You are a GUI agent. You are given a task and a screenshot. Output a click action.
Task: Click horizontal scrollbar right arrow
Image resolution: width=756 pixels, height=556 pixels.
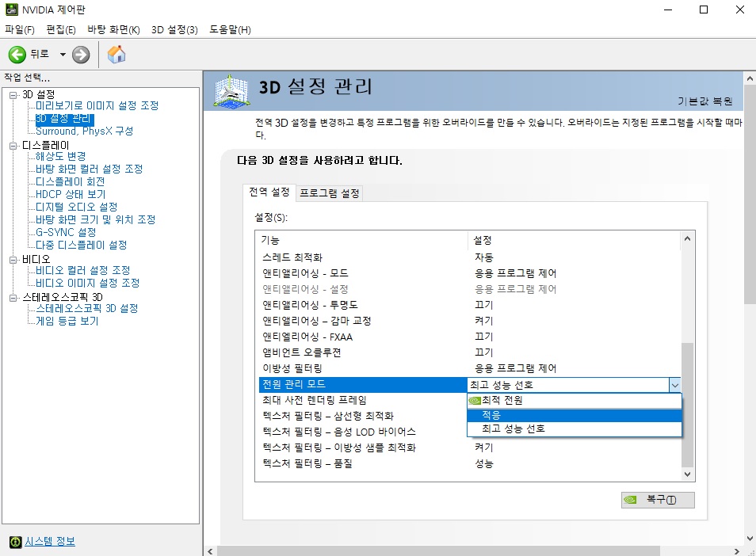tap(737, 550)
